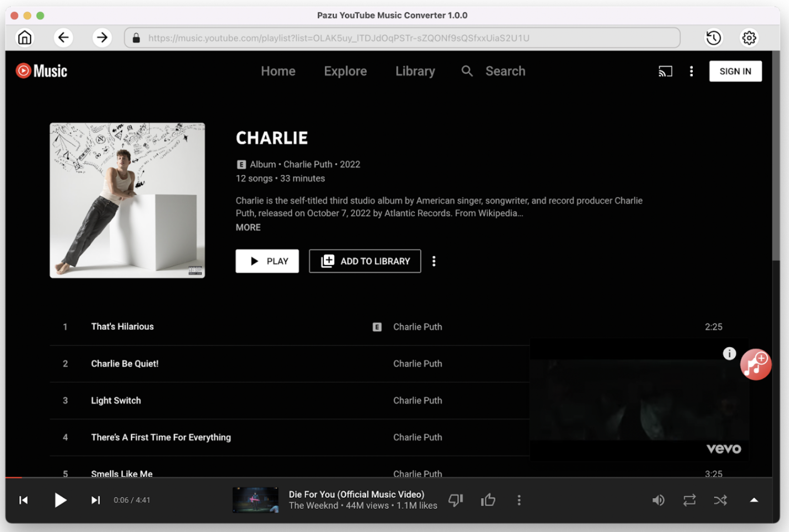Click the Die For You song title
Viewport: 789px width, 532px height.
(x=356, y=494)
